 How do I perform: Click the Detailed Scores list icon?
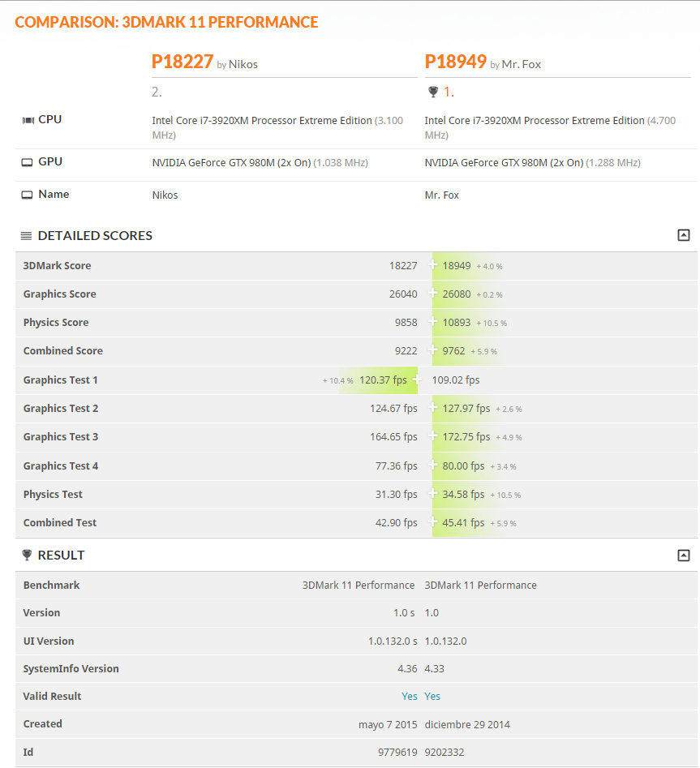26,236
